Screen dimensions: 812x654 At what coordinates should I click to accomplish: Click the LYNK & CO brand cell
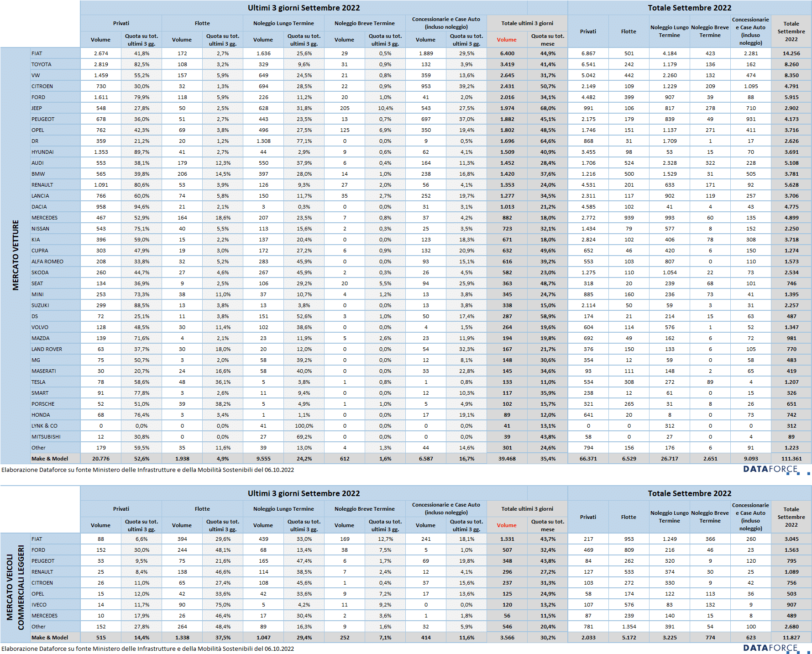(55, 426)
